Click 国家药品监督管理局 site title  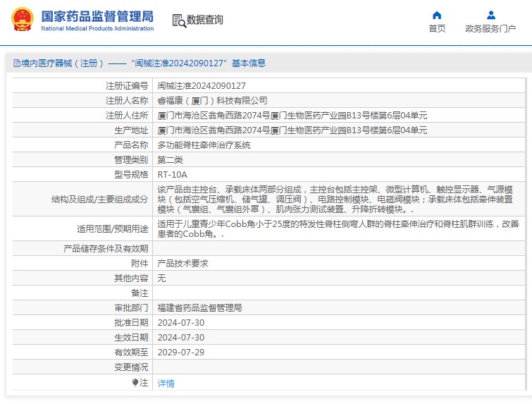[97, 16]
